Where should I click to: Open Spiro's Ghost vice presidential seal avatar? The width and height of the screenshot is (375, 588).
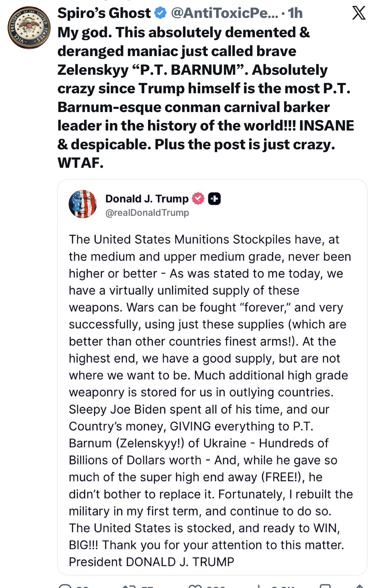pyautogui.click(x=29, y=27)
